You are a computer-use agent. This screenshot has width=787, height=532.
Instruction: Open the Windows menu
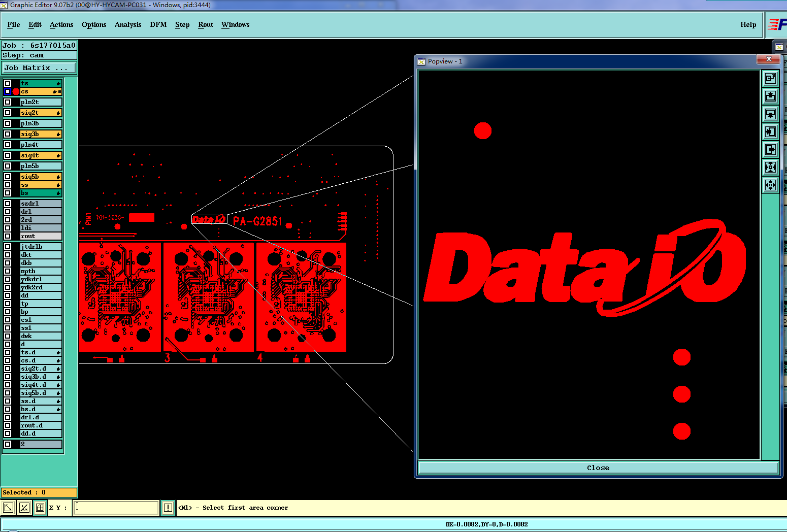(x=235, y=24)
